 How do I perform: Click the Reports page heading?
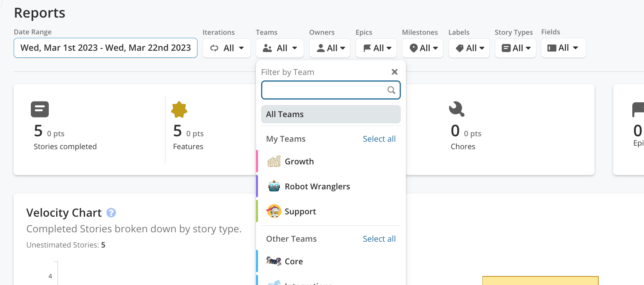pyautogui.click(x=40, y=13)
